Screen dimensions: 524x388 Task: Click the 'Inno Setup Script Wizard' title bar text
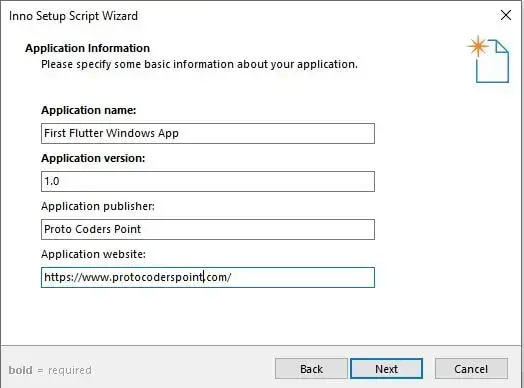coord(73,16)
